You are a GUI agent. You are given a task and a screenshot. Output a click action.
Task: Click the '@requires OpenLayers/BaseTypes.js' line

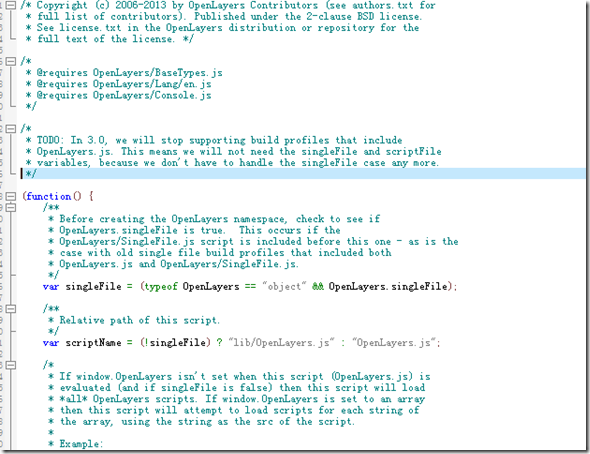(124, 73)
